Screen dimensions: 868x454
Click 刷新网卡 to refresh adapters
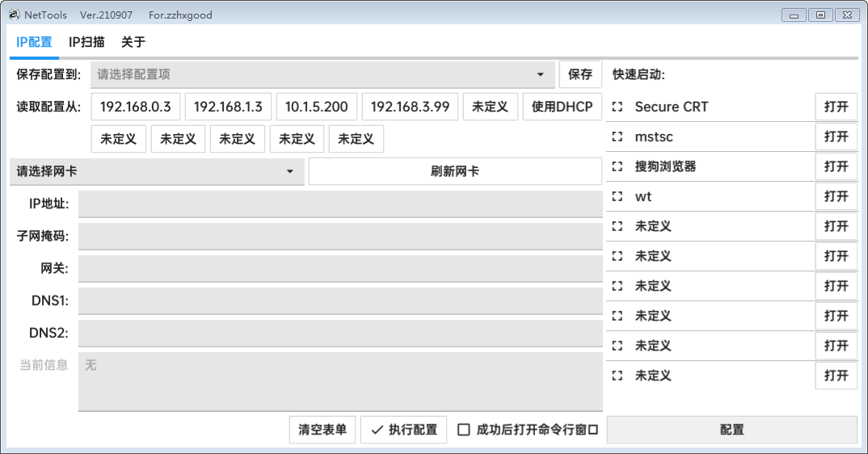[455, 171]
